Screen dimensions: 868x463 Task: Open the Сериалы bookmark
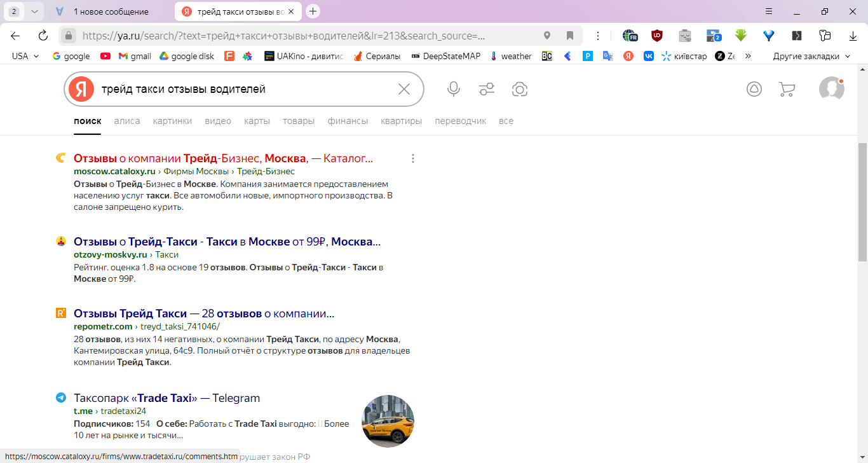pyautogui.click(x=377, y=56)
